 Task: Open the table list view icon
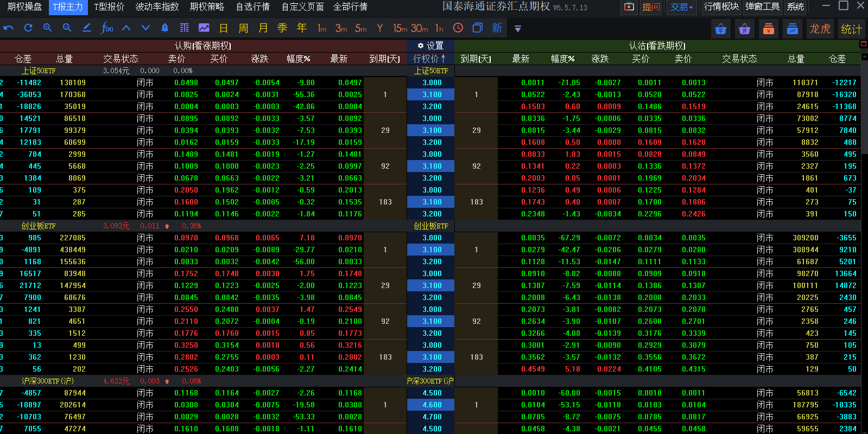pos(185,28)
